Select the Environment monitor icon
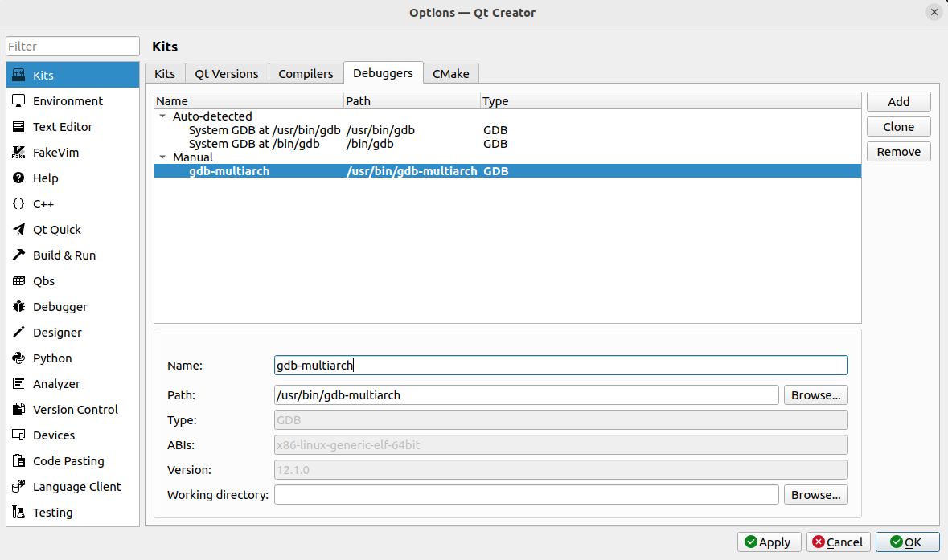The height and width of the screenshot is (560, 948). (18, 101)
